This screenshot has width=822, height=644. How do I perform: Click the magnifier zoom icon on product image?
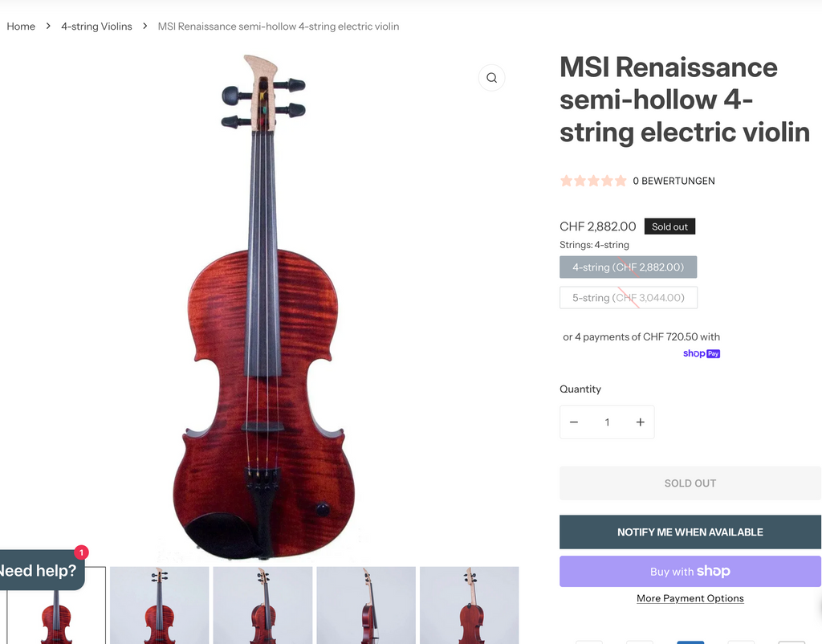pos(491,78)
